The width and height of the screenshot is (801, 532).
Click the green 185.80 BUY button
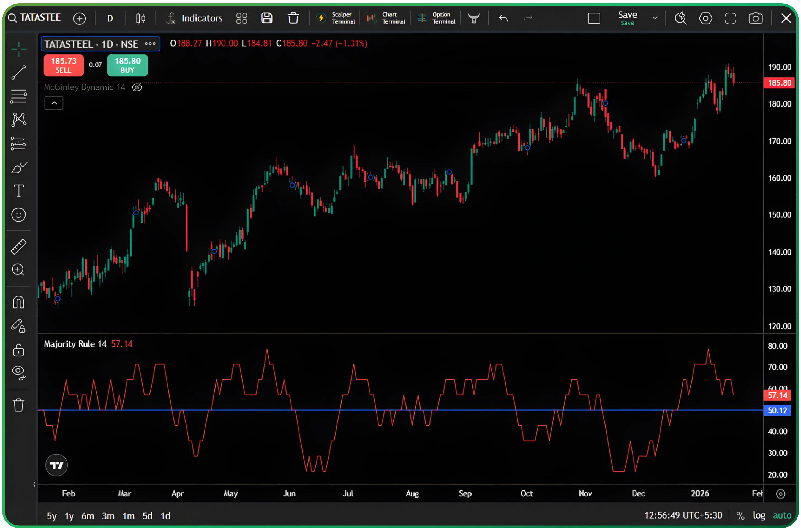click(x=127, y=65)
